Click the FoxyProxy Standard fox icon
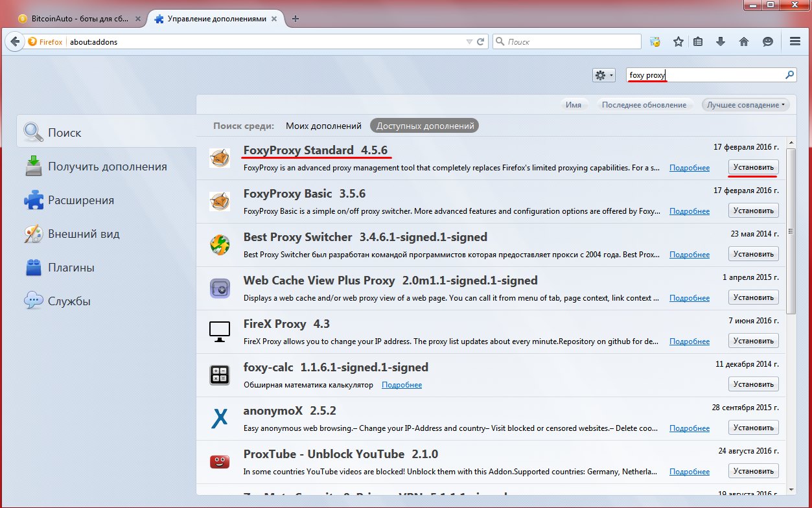This screenshot has height=508, width=812. coord(220,158)
